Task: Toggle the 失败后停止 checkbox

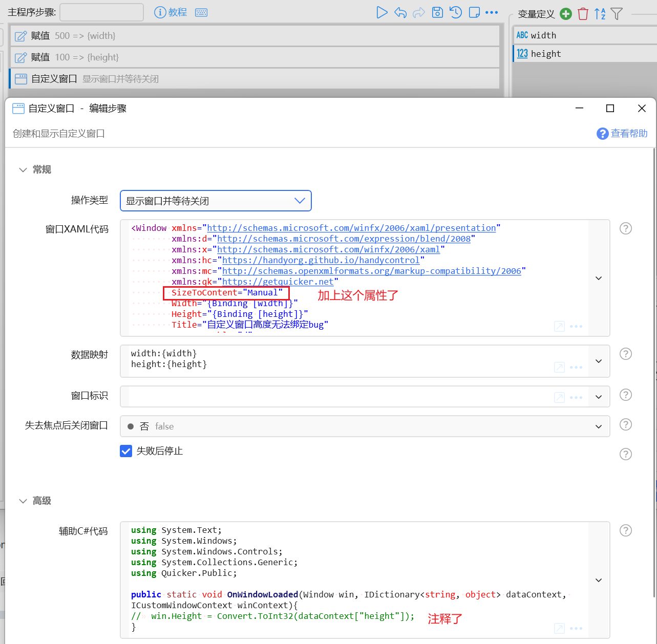Action: 126,451
